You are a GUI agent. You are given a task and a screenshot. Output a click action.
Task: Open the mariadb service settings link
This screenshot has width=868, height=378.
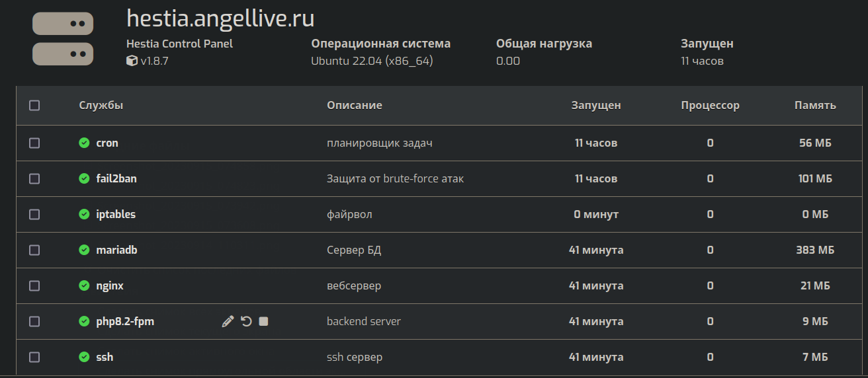point(116,250)
